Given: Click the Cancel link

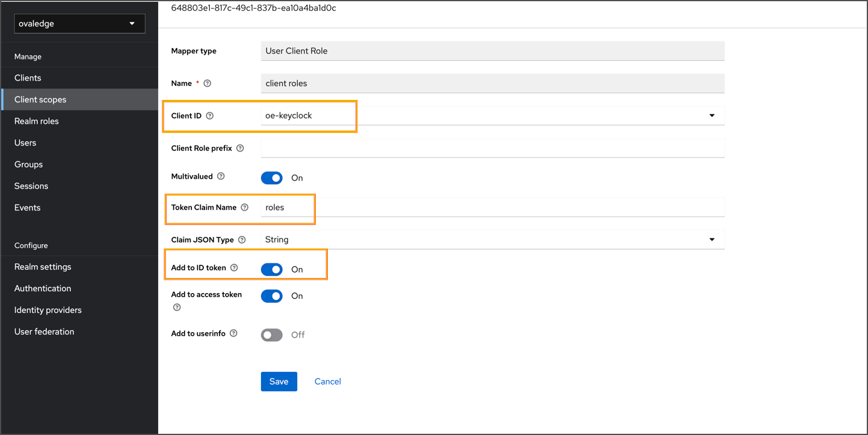Looking at the screenshot, I should [x=328, y=381].
